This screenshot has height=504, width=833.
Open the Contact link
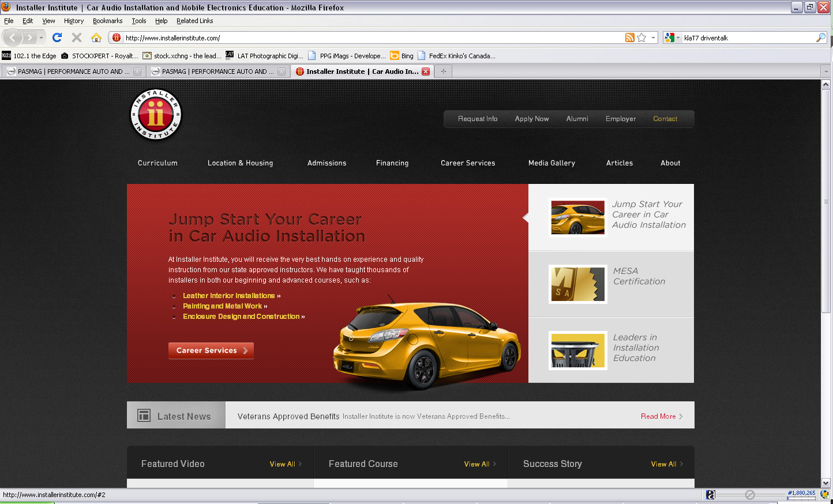point(665,119)
